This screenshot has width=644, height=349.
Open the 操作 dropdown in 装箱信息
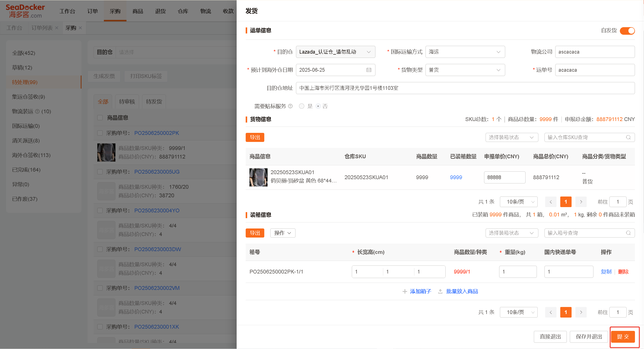[283, 233]
